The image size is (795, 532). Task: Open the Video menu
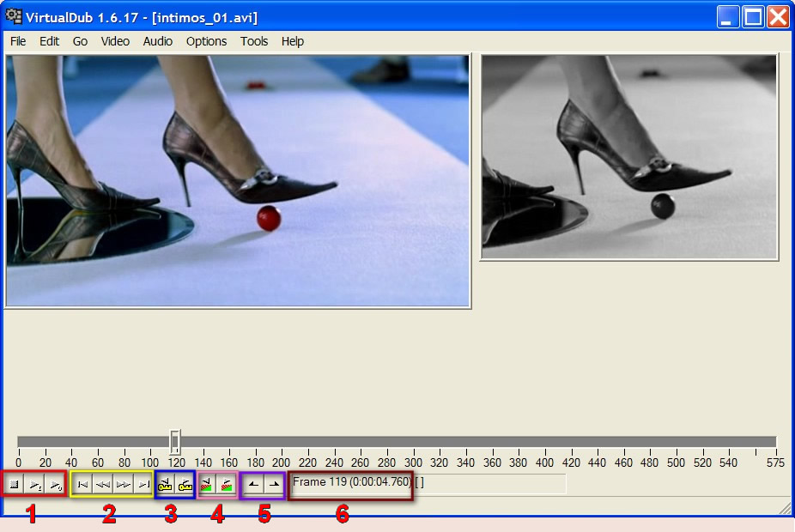(115, 41)
